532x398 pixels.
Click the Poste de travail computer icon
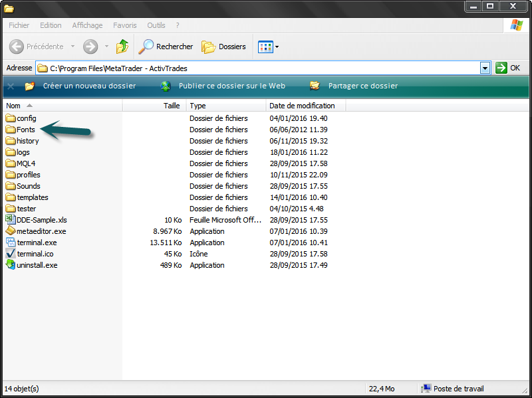pos(426,389)
